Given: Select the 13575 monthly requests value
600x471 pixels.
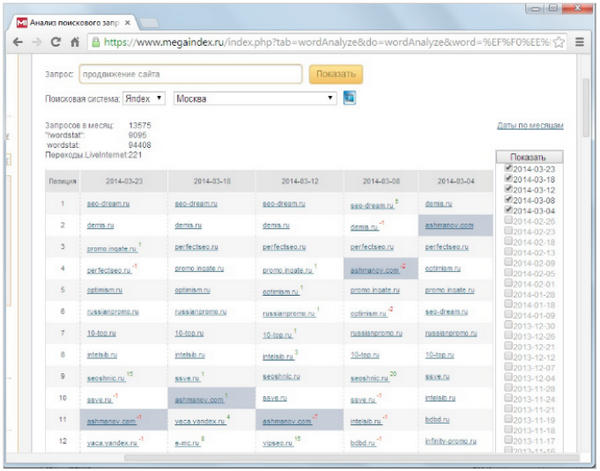Looking at the screenshot, I should 140,125.
